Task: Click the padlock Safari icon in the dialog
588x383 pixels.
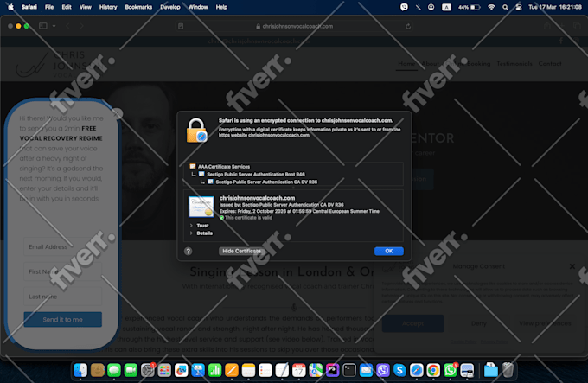Action: (196, 131)
